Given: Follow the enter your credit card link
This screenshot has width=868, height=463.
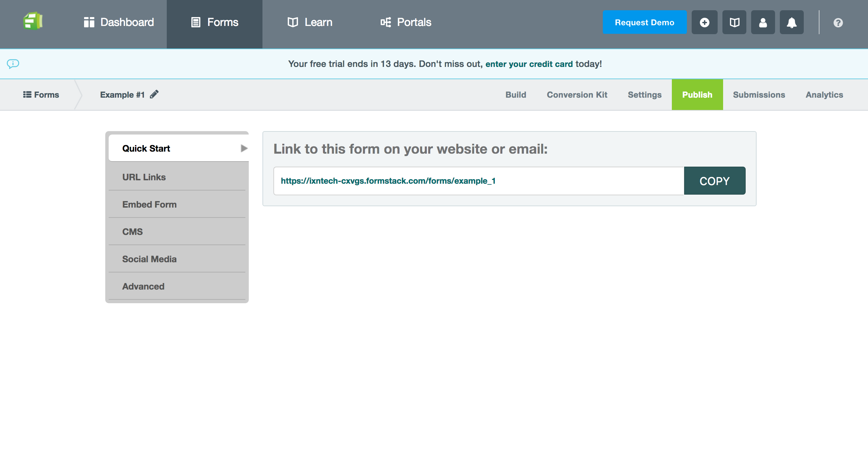Looking at the screenshot, I should click(529, 64).
